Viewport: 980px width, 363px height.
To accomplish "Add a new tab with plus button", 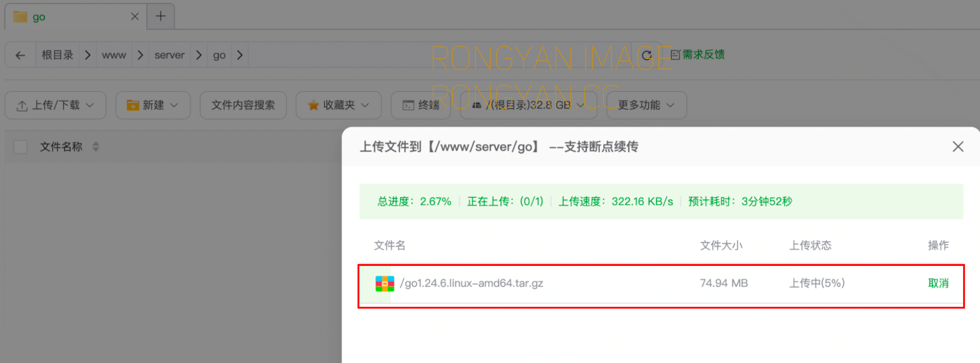I will click(161, 16).
